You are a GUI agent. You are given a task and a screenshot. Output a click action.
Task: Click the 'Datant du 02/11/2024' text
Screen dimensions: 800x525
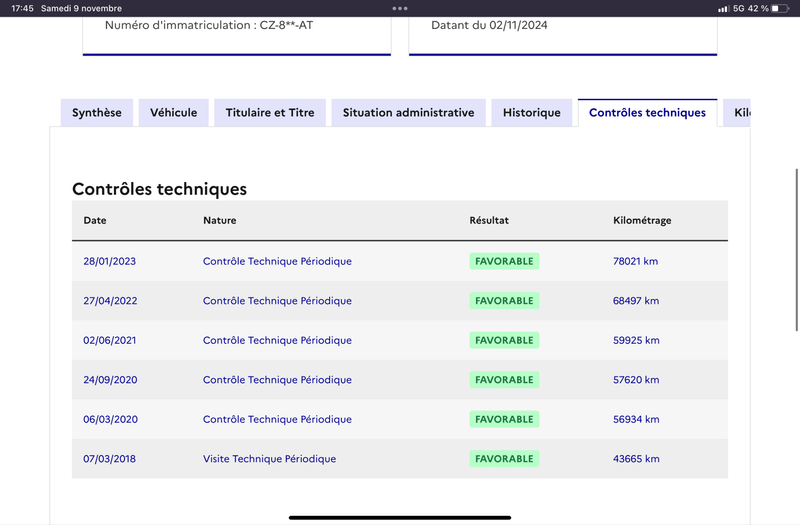489,25
